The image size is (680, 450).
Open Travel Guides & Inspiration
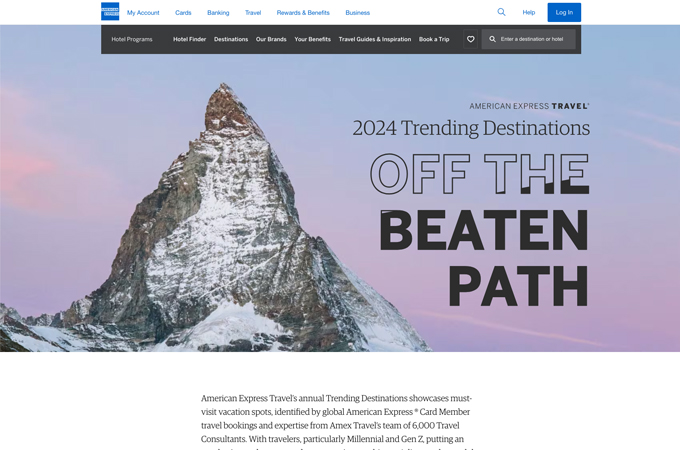tap(375, 39)
